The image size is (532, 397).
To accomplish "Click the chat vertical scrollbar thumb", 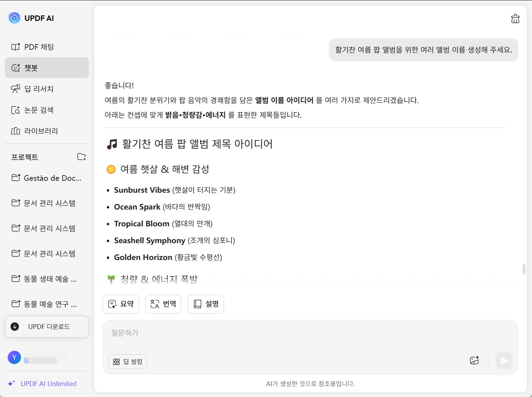I will (524, 269).
